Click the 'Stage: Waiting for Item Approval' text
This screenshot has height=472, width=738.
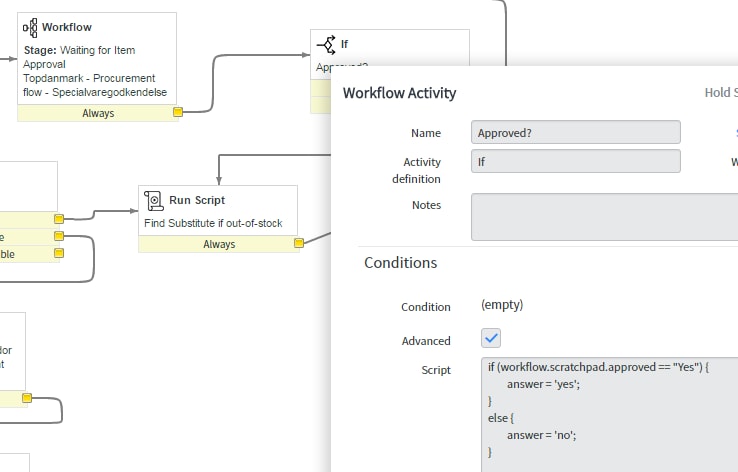79,57
